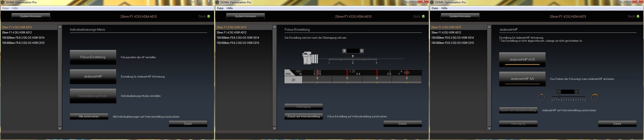Viewport: 644px width, 140px height.
Task: Click green Dock indicator in Fokus-Einstellung window
Action: (423, 16)
